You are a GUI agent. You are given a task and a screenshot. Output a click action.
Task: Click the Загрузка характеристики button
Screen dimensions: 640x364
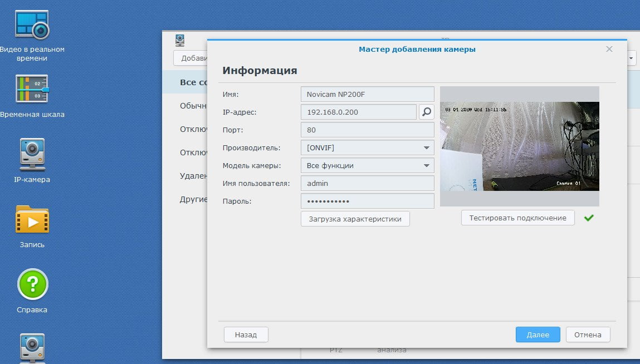(355, 219)
